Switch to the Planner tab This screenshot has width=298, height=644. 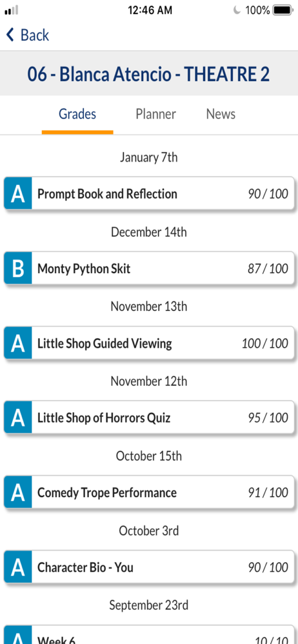click(x=155, y=114)
